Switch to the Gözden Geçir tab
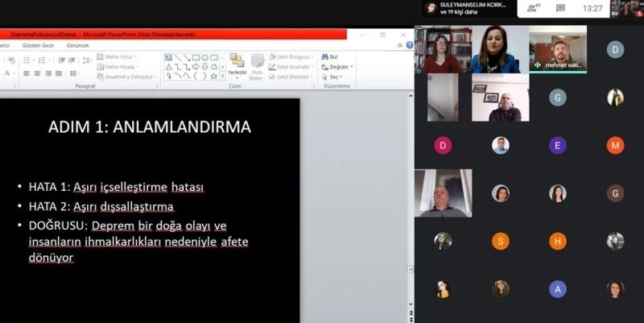 [x=37, y=46]
